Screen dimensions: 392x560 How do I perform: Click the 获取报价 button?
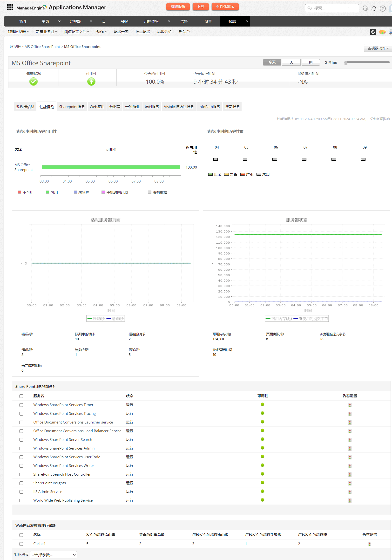[178, 7]
